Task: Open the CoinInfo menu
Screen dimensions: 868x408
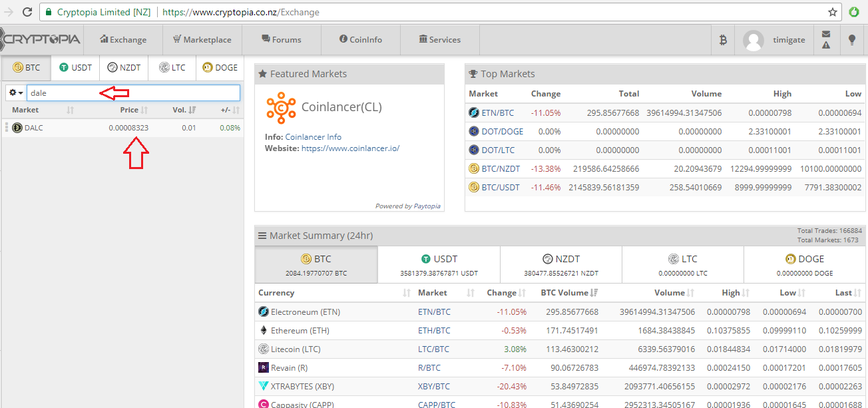Action: point(361,39)
